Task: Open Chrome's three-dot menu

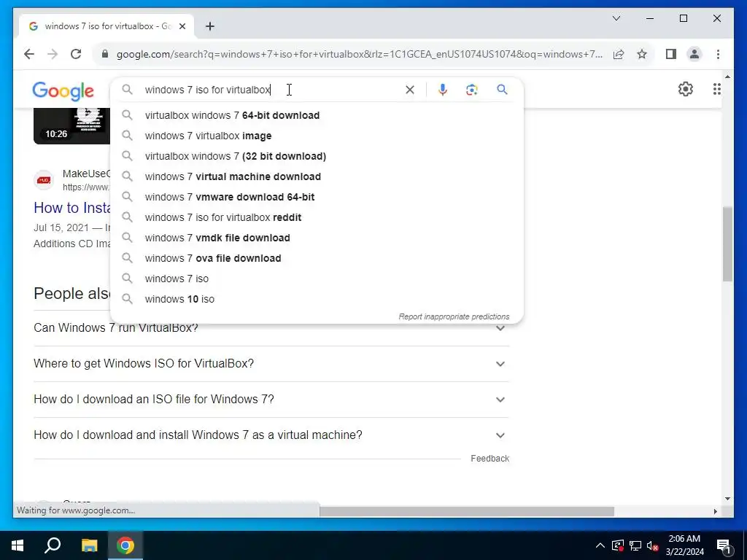Action: point(718,54)
